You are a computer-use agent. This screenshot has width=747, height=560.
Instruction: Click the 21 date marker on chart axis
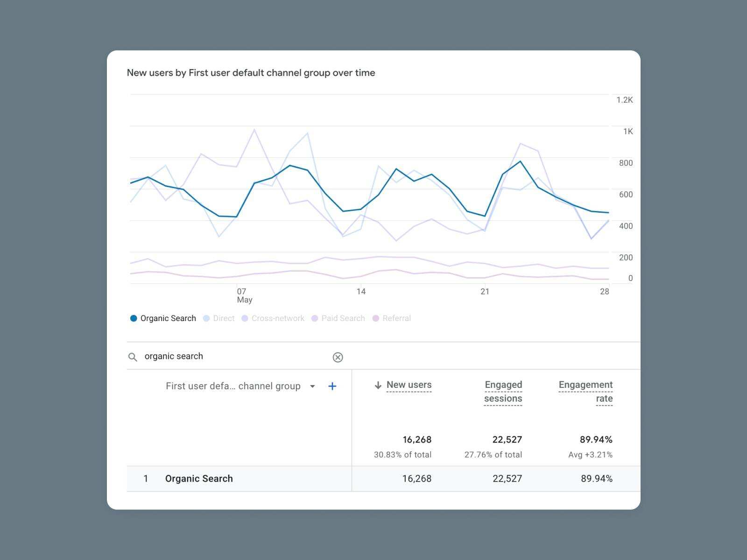[485, 292]
